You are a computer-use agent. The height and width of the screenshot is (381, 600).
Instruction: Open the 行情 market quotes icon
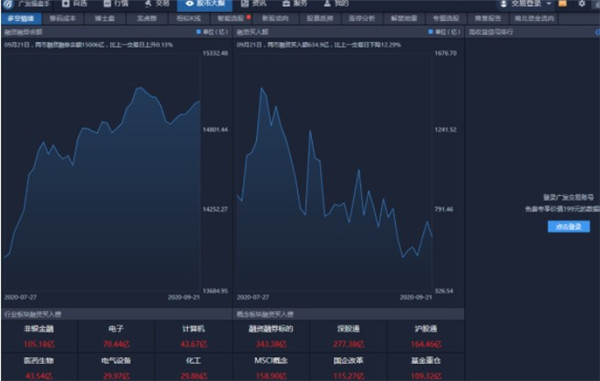tap(107, 3)
